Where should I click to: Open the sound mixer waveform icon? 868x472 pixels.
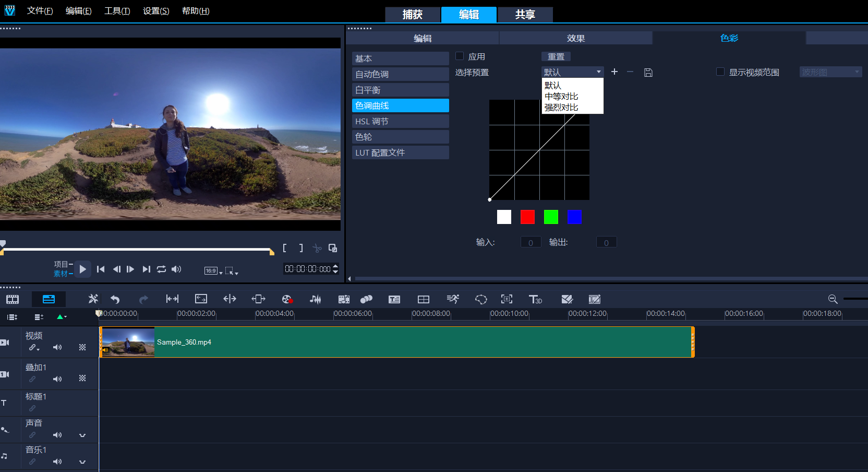315,299
